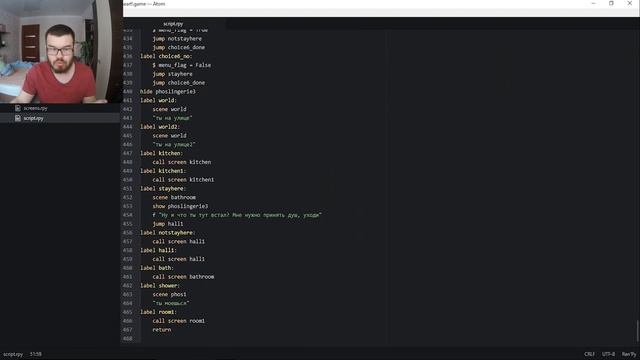Click the "call screen room1" line
640x360 pixels.
click(x=179, y=321)
